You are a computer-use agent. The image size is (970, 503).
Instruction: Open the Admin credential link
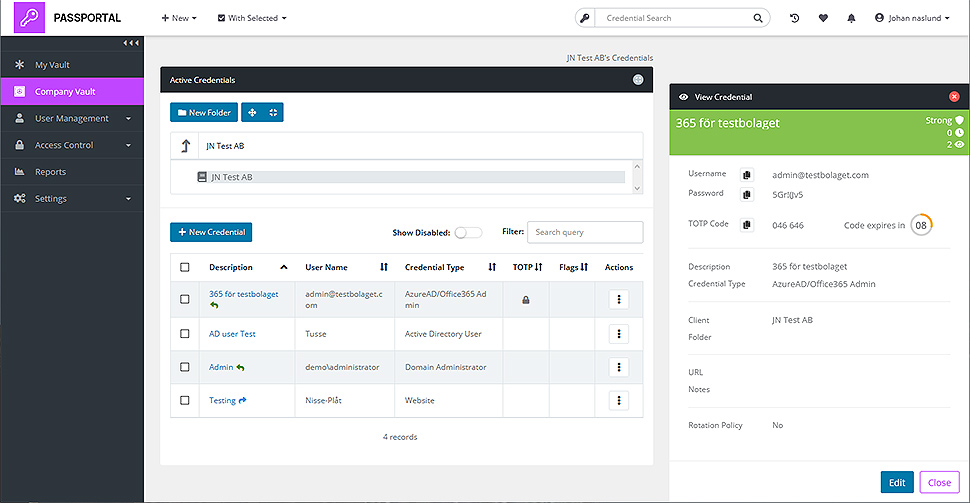tap(221, 368)
